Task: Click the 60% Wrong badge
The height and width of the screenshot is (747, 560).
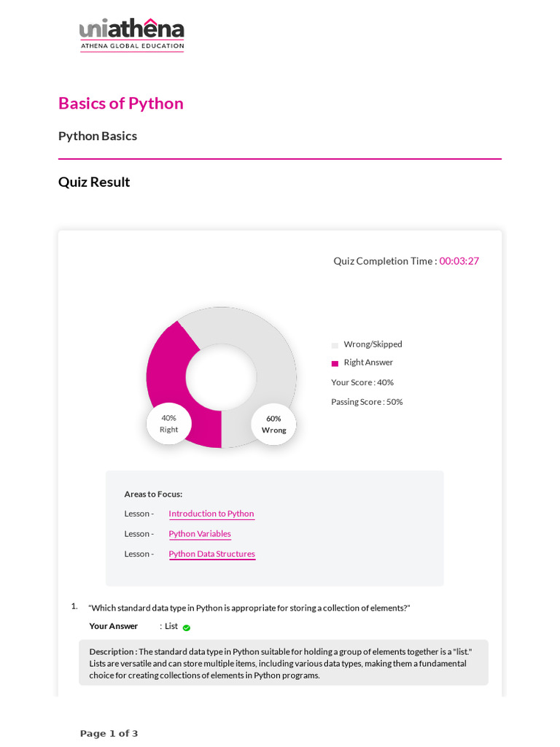Action: [x=273, y=425]
